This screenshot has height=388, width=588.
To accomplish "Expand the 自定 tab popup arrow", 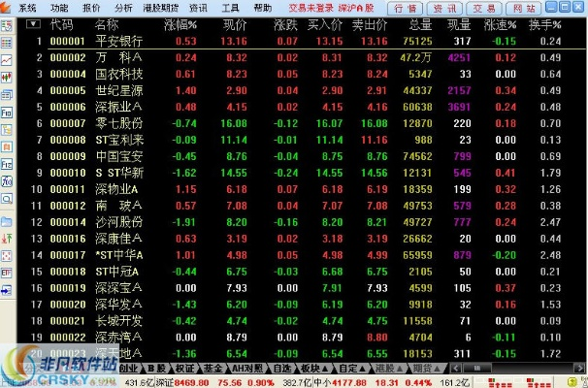I will [364, 369].
